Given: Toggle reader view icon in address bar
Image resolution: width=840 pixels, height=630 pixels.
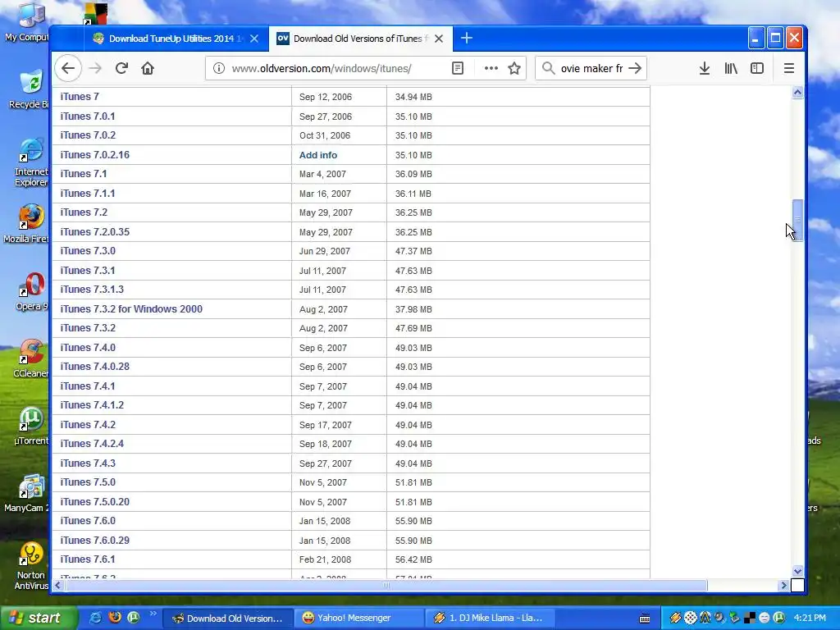Looking at the screenshot, I should tap(458, 69).
